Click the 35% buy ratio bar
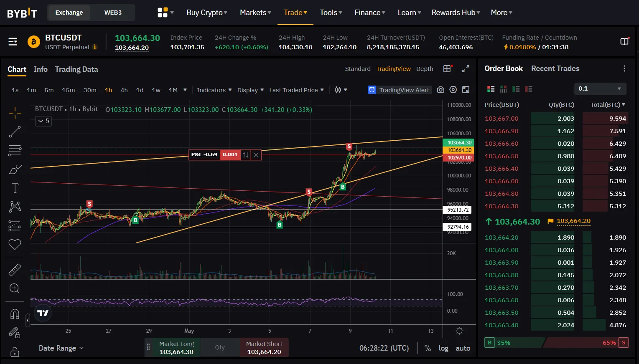The height and width of the screenshot is (364, 639). (514, 343)
